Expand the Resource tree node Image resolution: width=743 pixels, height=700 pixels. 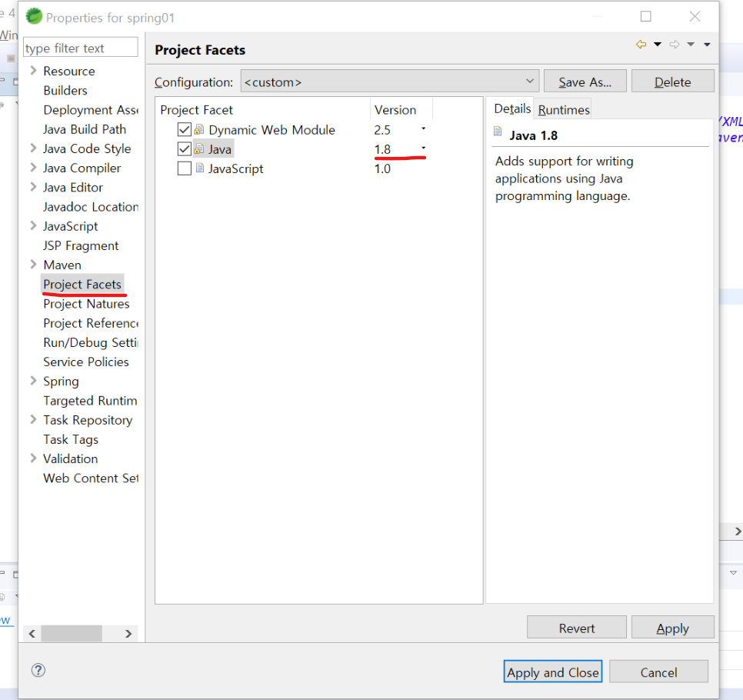[33, 71]
